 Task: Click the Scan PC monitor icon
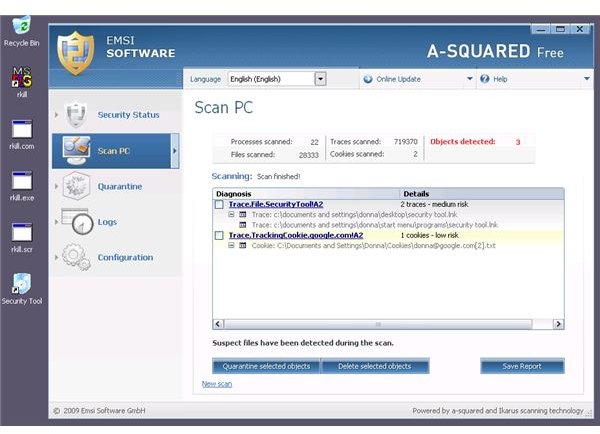(x=77, y=150)
